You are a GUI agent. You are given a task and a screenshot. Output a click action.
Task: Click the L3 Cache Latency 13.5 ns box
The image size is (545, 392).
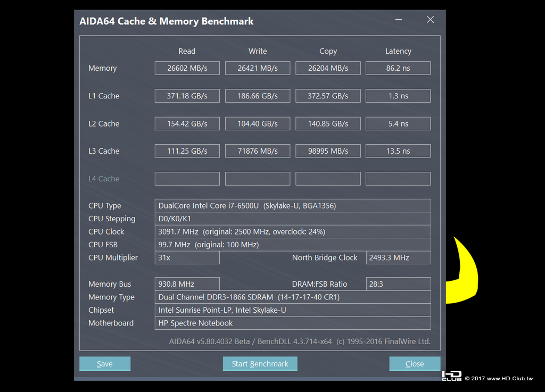coord(398,151)
